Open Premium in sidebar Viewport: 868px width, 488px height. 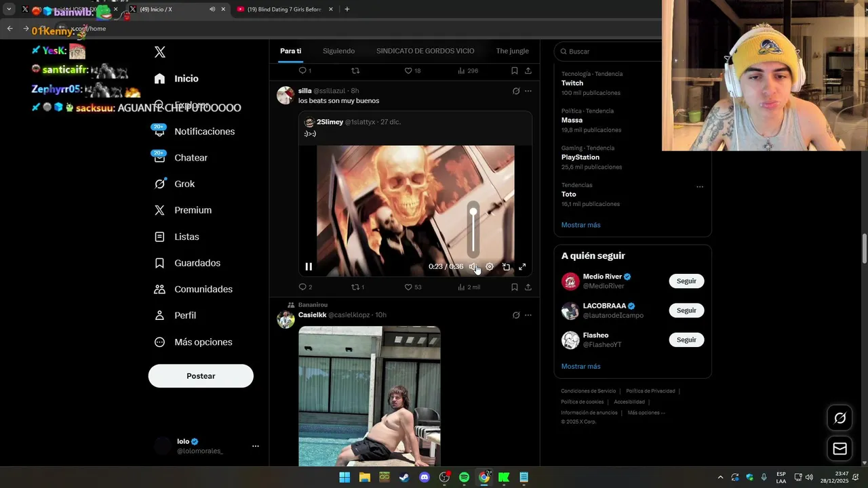point(183,210)
